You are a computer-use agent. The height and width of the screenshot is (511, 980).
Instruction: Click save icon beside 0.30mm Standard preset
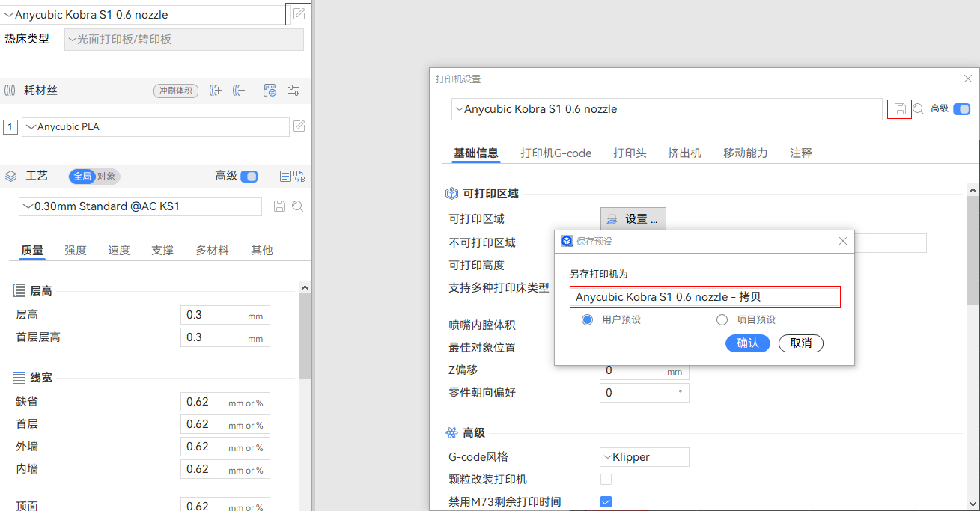pos(280,206)
